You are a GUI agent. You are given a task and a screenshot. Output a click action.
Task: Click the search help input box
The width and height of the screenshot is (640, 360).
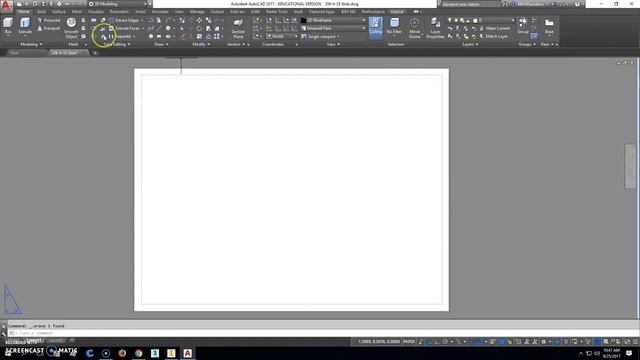click(x=470, y=4)
